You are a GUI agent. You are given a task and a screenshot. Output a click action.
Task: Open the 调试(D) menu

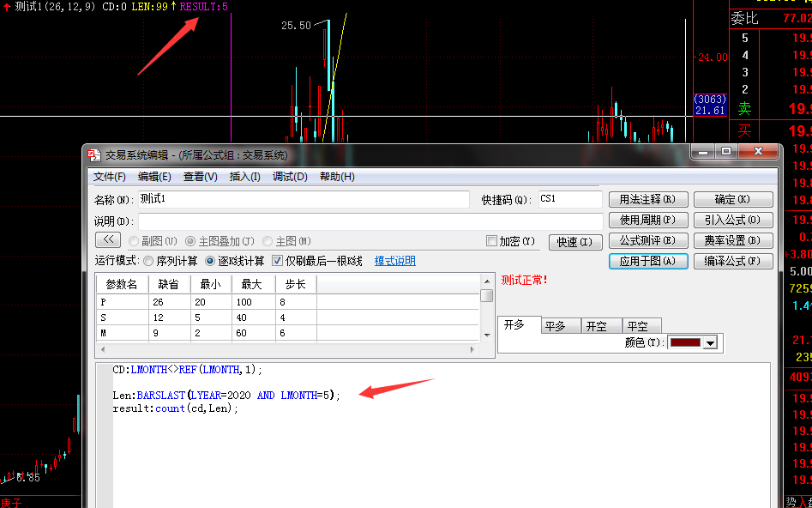[290, 177]
